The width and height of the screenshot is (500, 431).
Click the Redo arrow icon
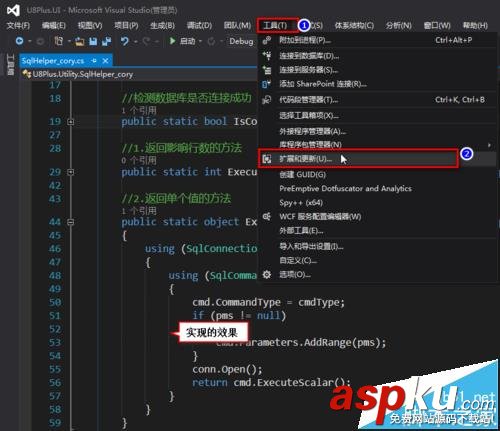point(146,41)
